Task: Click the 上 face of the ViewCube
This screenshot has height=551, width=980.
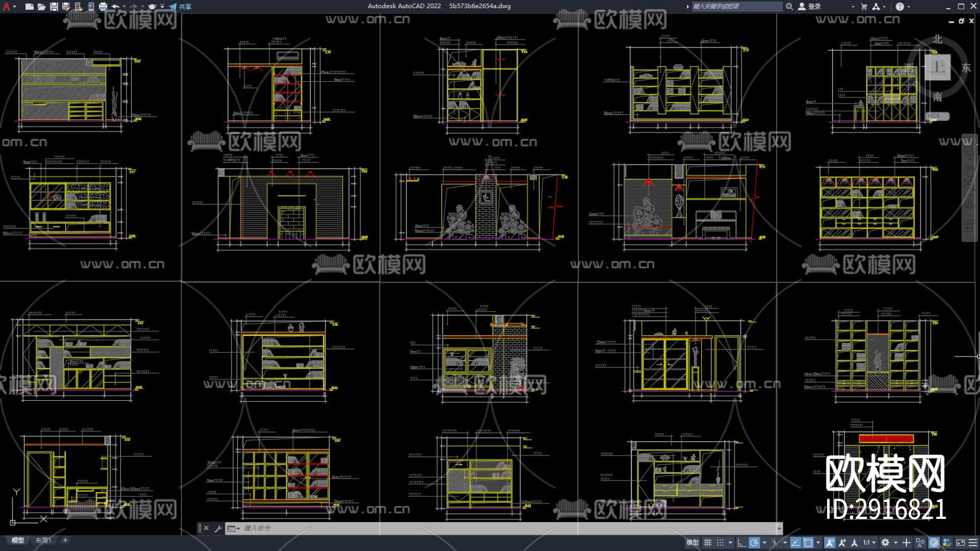Action: coord(937,68)
